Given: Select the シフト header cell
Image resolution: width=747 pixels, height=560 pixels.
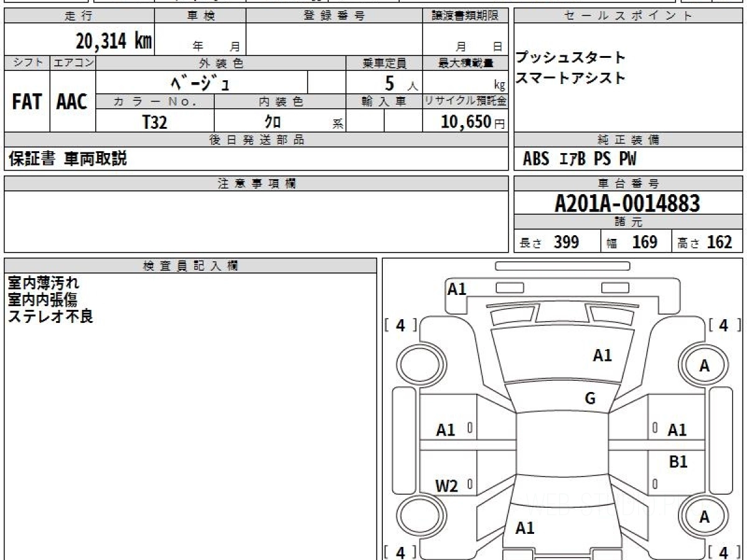Looking at the screenshot, I should click(27, 63).
